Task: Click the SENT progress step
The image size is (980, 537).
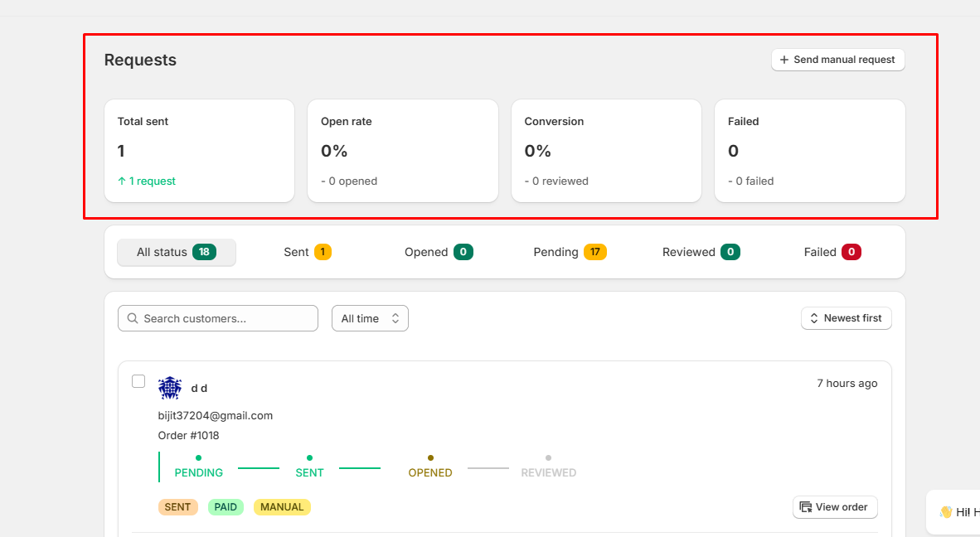Action: click(x=309, y=467)
